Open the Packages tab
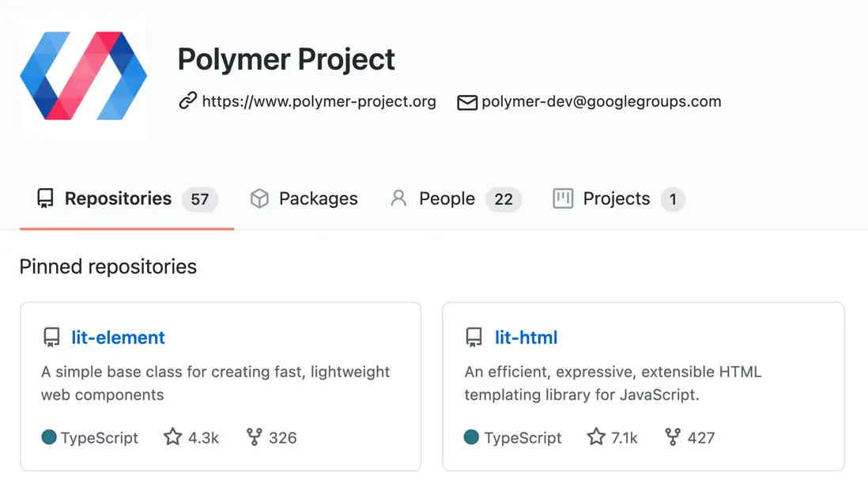This screenshot has width=868, height=495. coord(318,198)
